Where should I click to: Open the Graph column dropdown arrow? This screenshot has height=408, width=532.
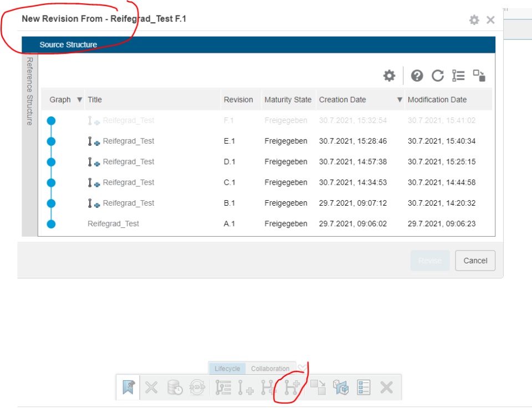[x=79, y=100]
